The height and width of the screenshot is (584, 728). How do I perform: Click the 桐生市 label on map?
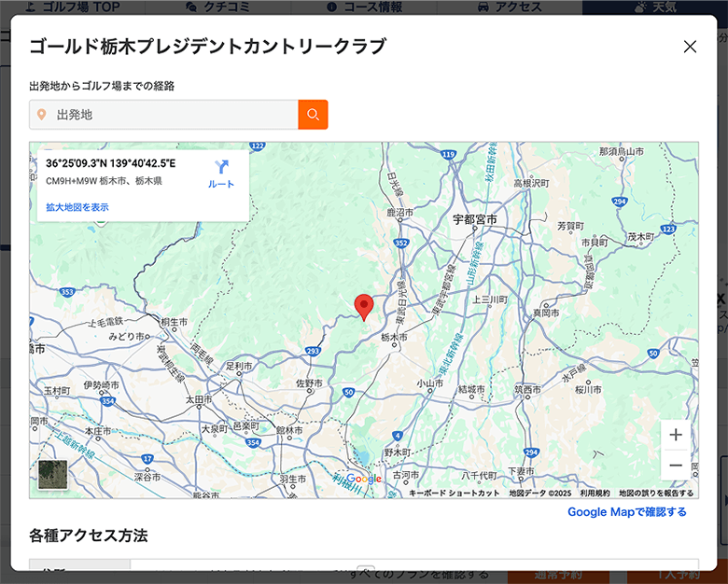[x=175, y=322]
